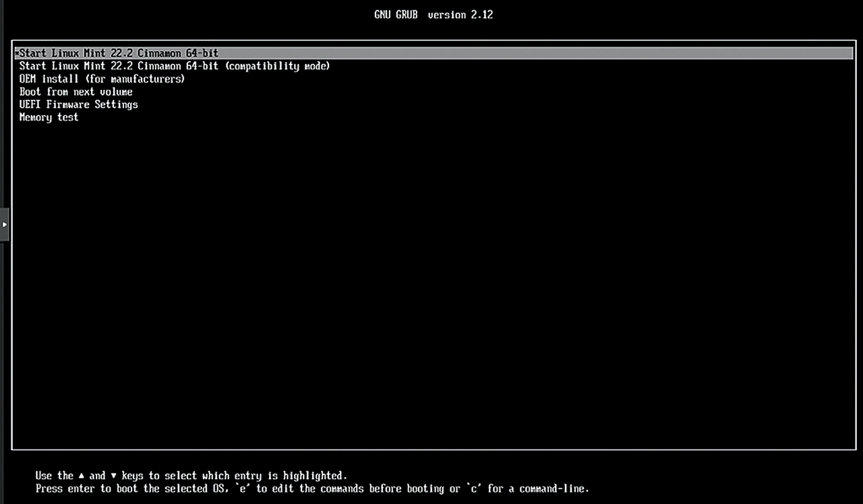Expand the side panel arrow on left edge
The image size is (863, 504).
pos(4,224)
